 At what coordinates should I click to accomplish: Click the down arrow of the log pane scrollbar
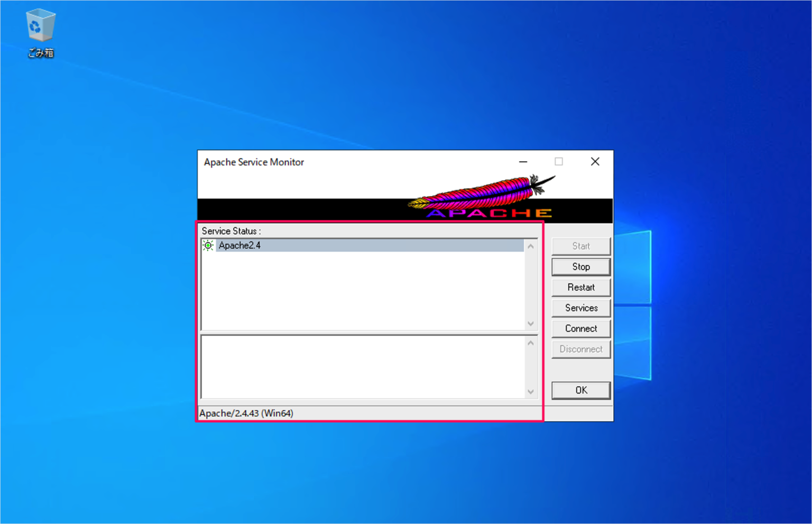point(530,392)
